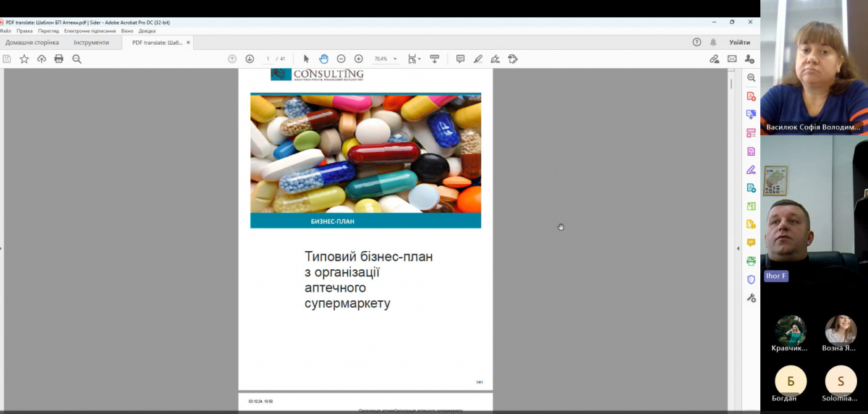Open the Protect shield tool
Screen dimensions: 868x414
click(x=751, y=279)
